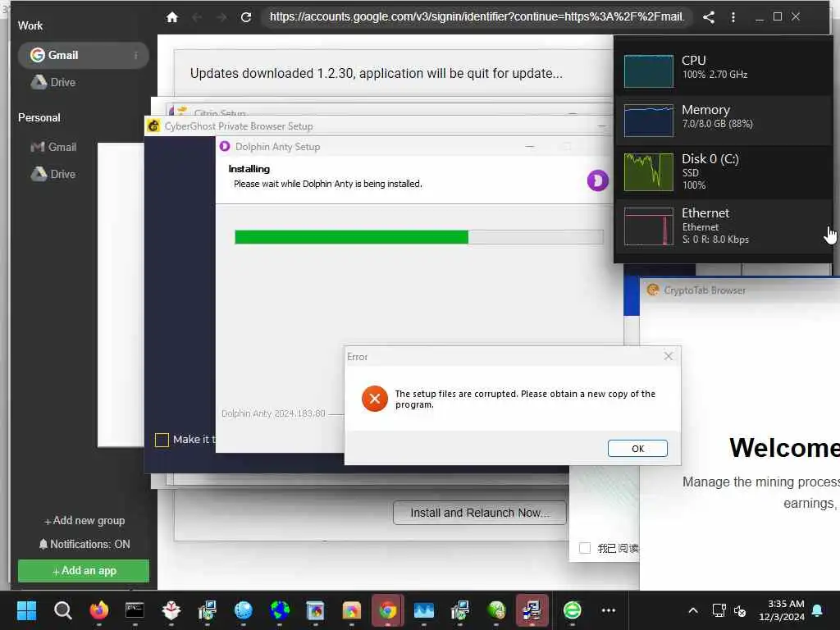Tick the 'Make it' checkbox in CyberGhost setup

pos(162,440)
